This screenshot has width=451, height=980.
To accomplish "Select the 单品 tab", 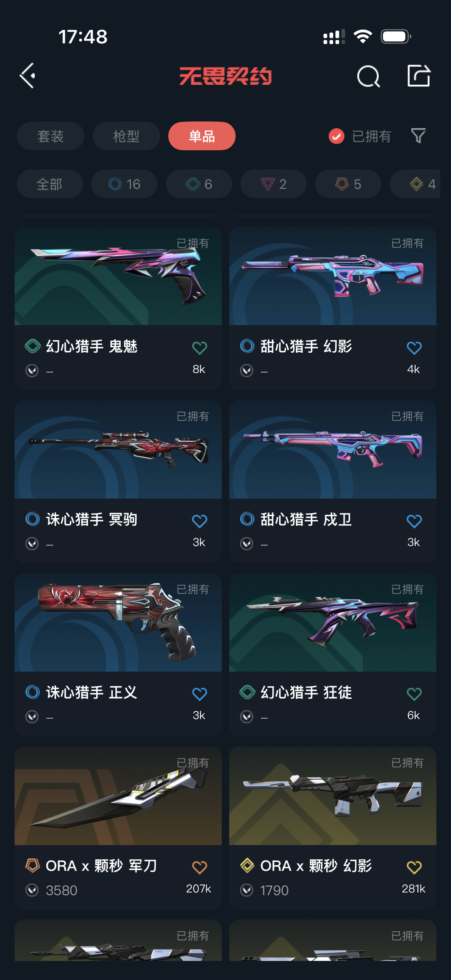I will [x=202, y=136].
